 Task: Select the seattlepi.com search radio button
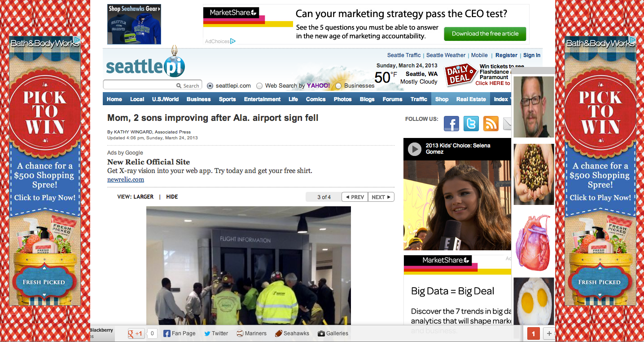210,85
